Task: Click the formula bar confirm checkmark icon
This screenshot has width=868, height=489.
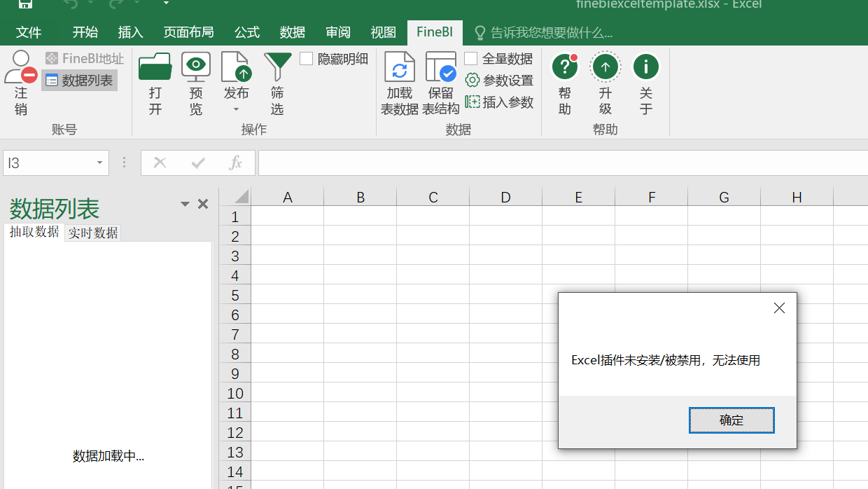Action: click(x=198, y=163)
